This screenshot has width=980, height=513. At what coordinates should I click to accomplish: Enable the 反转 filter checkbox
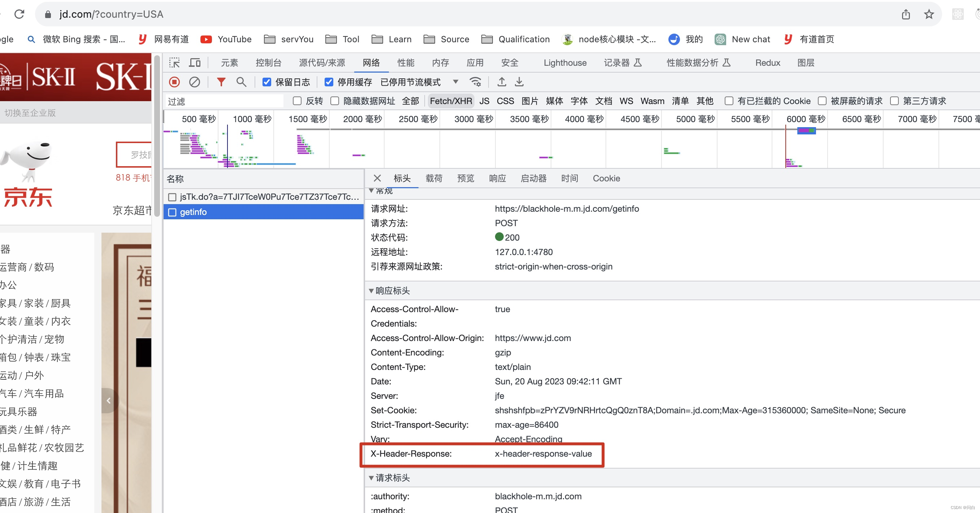click(x=297, y=101)
